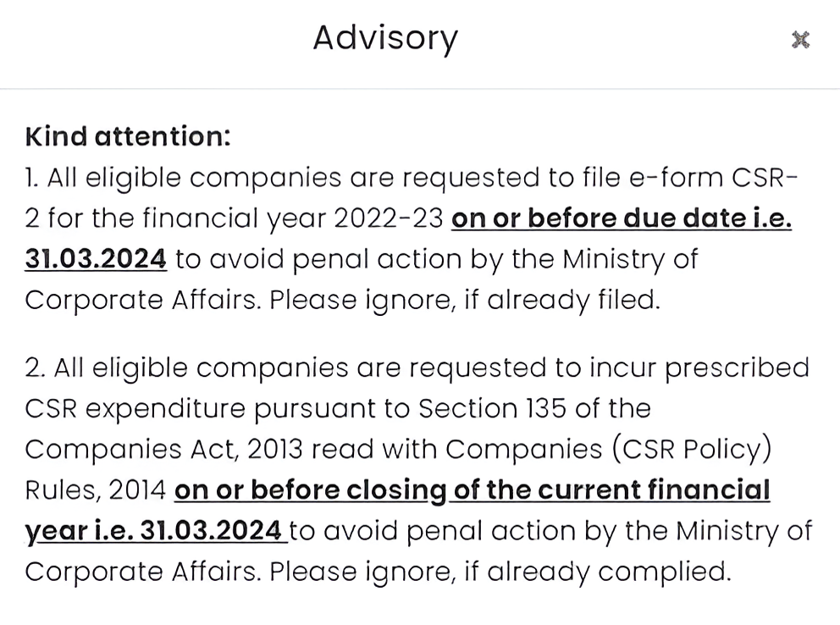Click underlined 'year i.e. 31.03.2024' text
The image size is (840, 625).
153,530
